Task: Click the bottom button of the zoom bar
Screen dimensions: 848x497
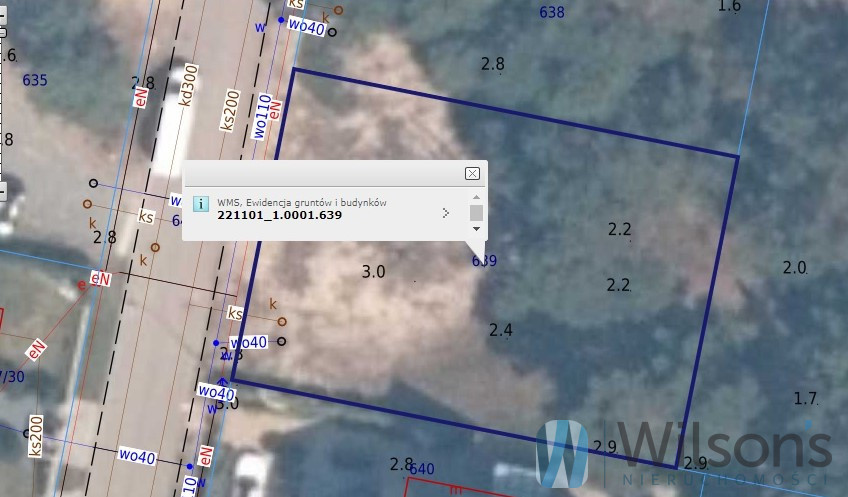Action: click(3, 191)
